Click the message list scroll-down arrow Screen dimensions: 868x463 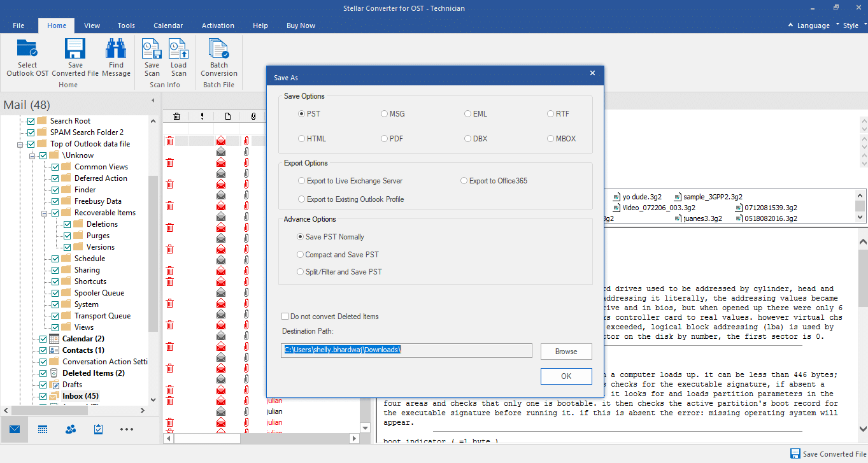(x=365, y=427)
